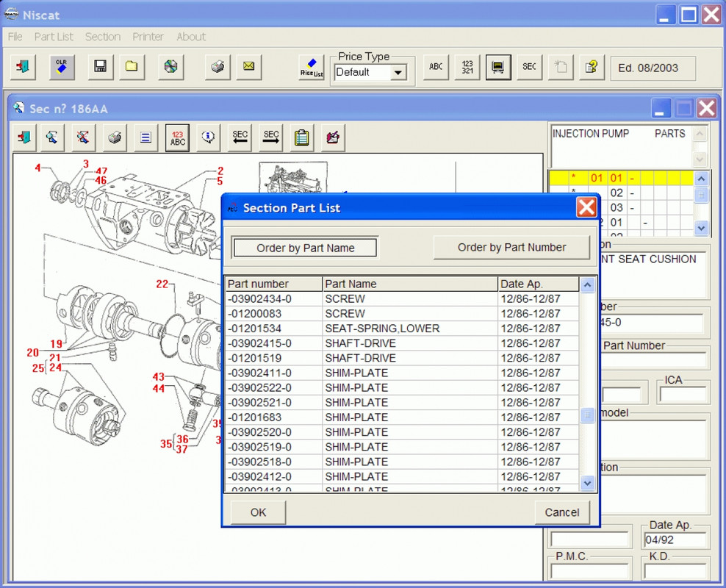Click the envelope mail icon

[x=248, y=67]
